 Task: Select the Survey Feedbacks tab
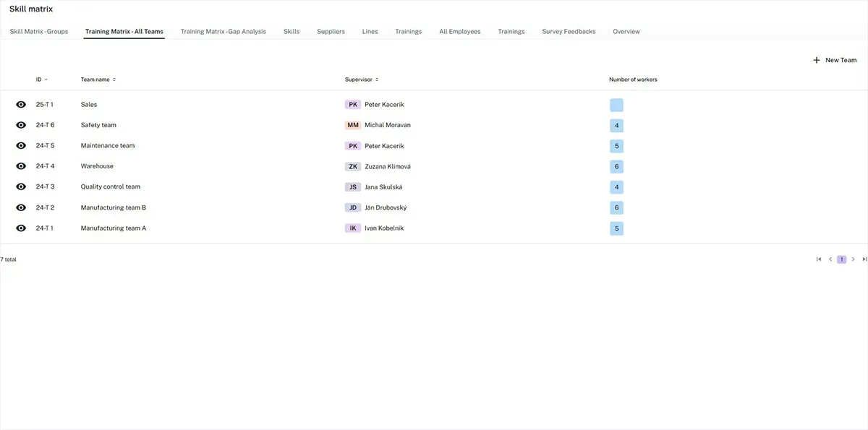point(569,32)
